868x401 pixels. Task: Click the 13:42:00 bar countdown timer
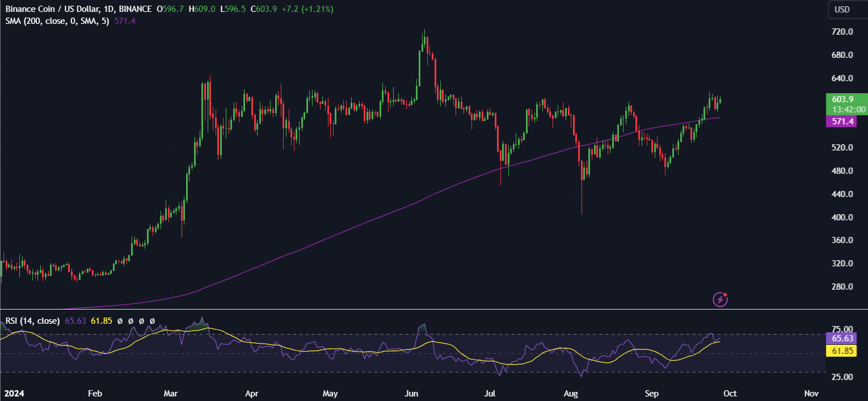pos(849,109)
